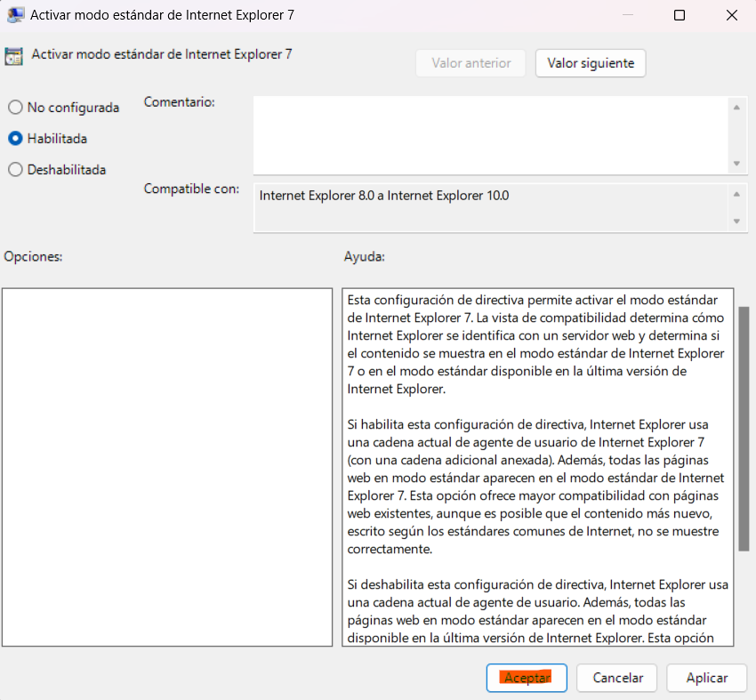Click the Valor anterior button

(x=470, y=63)
